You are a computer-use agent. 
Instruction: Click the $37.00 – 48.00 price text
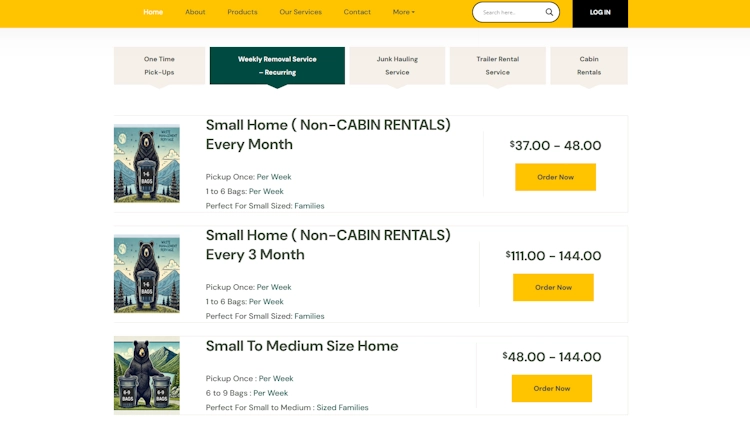555,145
